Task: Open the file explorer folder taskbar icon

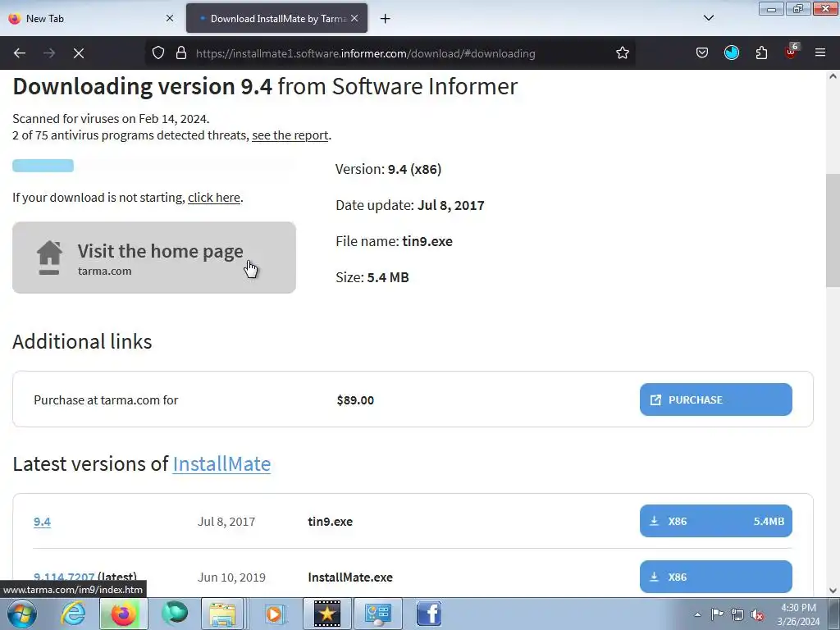Action: pos(223,614)
